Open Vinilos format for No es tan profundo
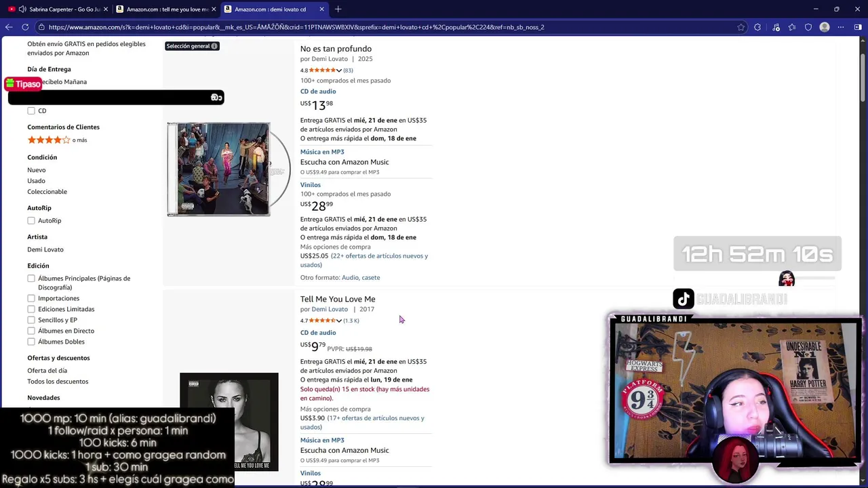The height and width of the screenshot is (488, 868). pos(311,185)
